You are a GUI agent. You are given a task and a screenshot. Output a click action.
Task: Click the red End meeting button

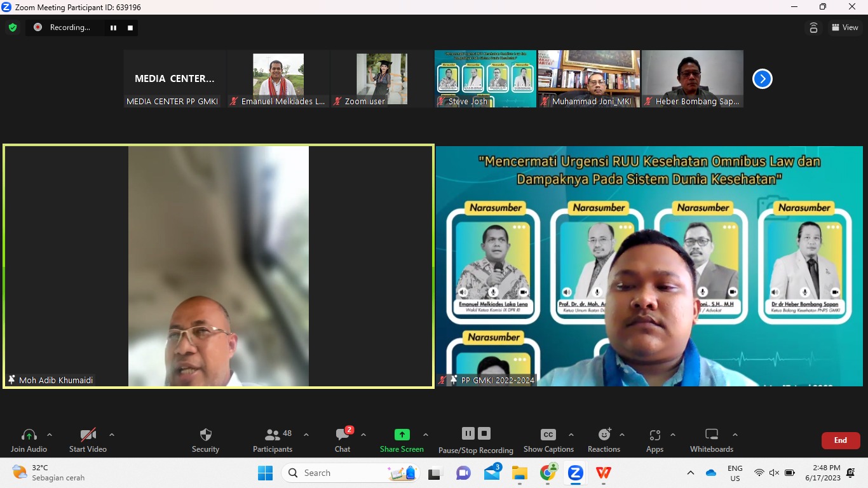click(840, 440)
